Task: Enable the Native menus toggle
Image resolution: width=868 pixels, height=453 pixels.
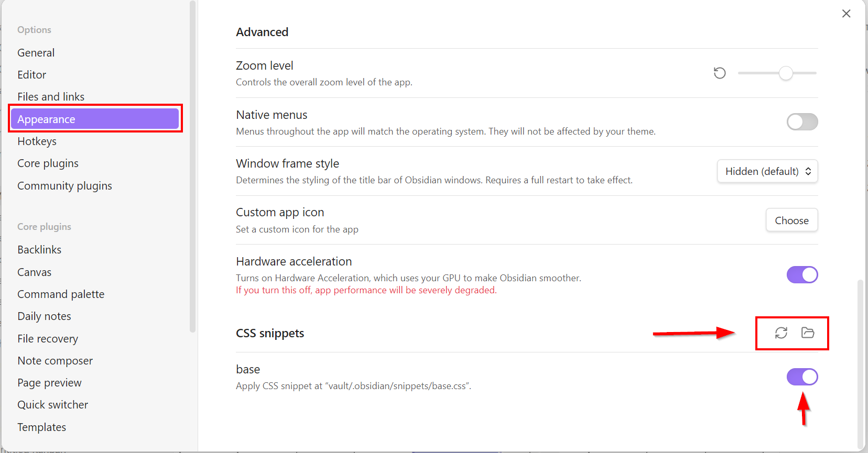Action: coord(802,122)
